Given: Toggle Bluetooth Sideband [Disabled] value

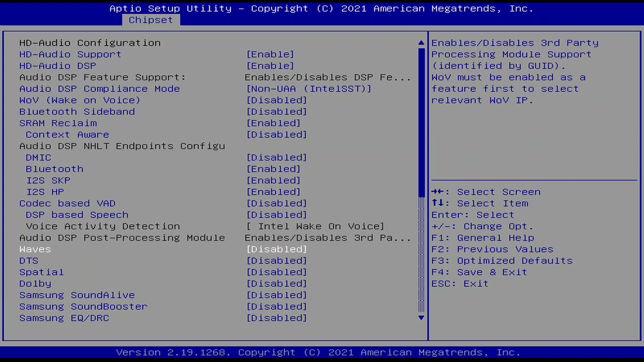Looking at the screenshot, I should pyautogui.click(x=277, y=112).
